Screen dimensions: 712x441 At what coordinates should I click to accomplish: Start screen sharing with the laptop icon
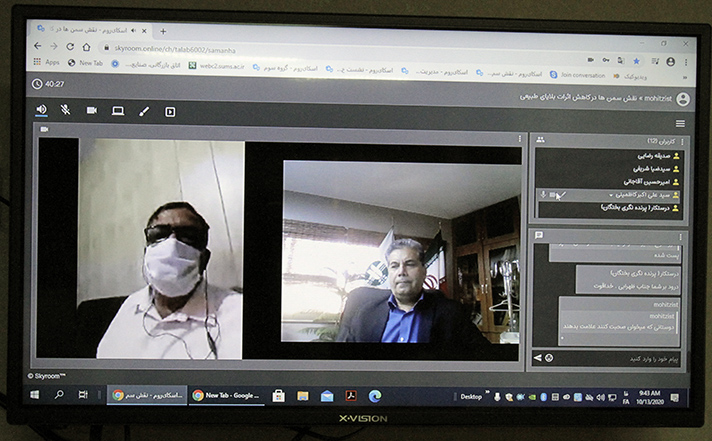[118, 111]
